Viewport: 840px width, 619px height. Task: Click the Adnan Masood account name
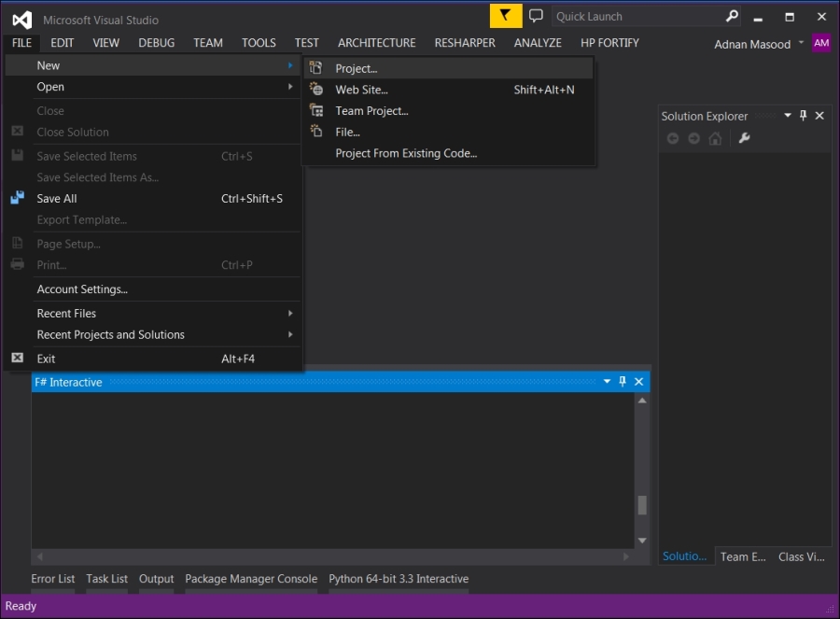click(752, 45)
